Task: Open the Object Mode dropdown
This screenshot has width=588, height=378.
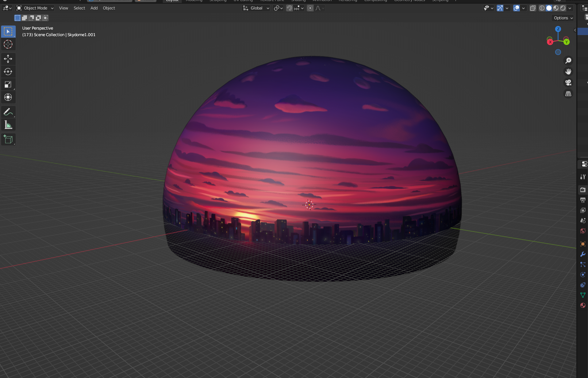Action: (35, 8)
